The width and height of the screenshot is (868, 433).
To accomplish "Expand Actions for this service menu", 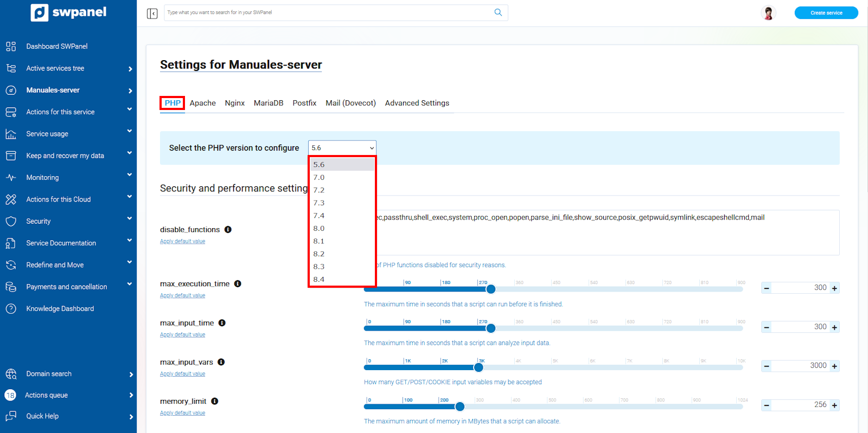I will click(130, 110).
